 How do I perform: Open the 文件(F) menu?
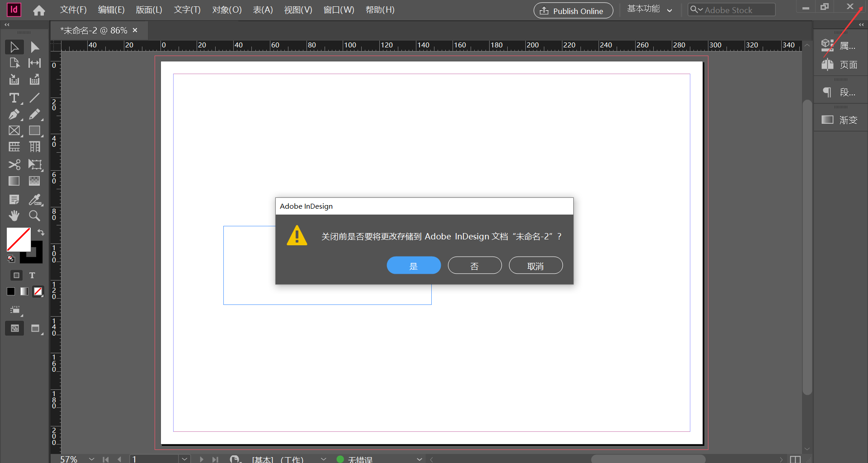click(x=73, y=9)
